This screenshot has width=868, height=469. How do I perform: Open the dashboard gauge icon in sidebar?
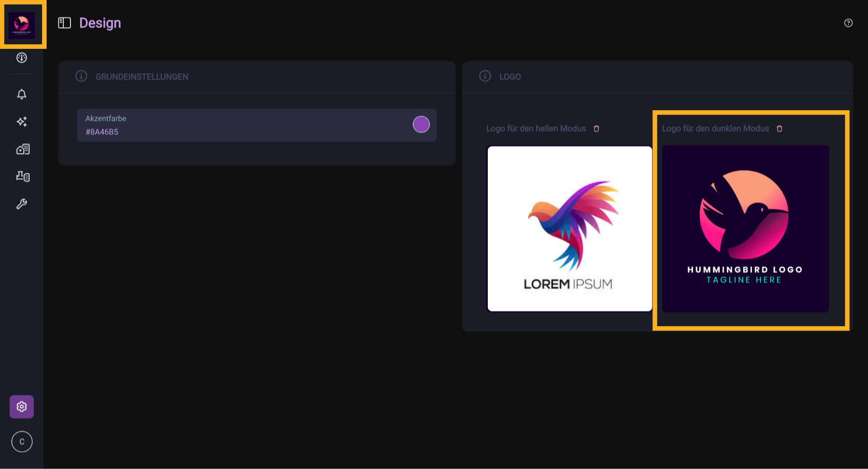[22, 58]
